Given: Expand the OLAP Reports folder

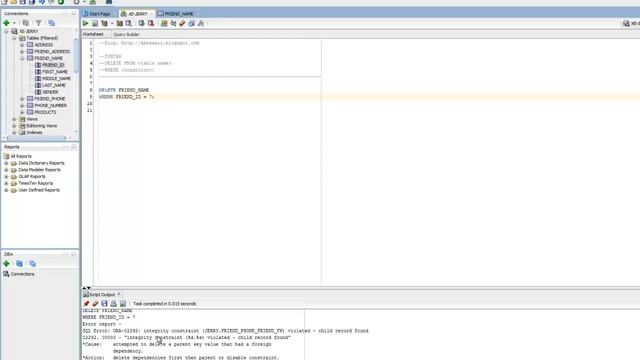Looking at the screenshot, I should [x=6, y=177].
